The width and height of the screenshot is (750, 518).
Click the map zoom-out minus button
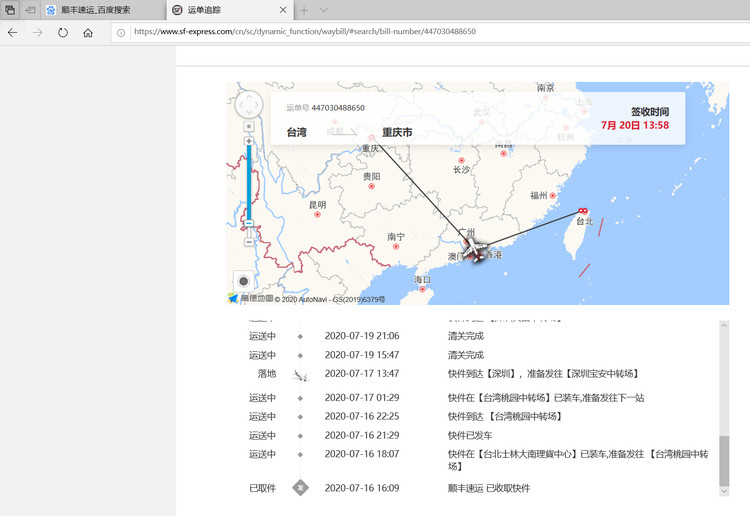[x=249, y=242]
